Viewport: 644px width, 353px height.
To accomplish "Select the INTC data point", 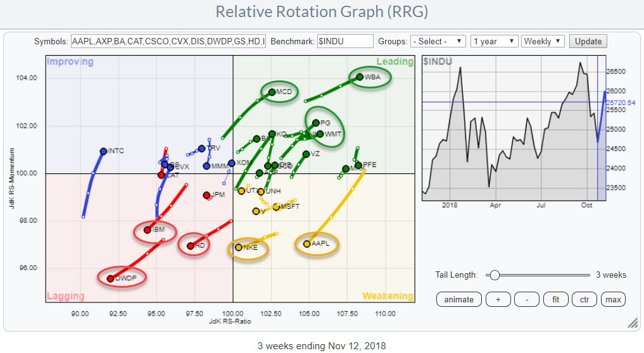I will point(103,151).
